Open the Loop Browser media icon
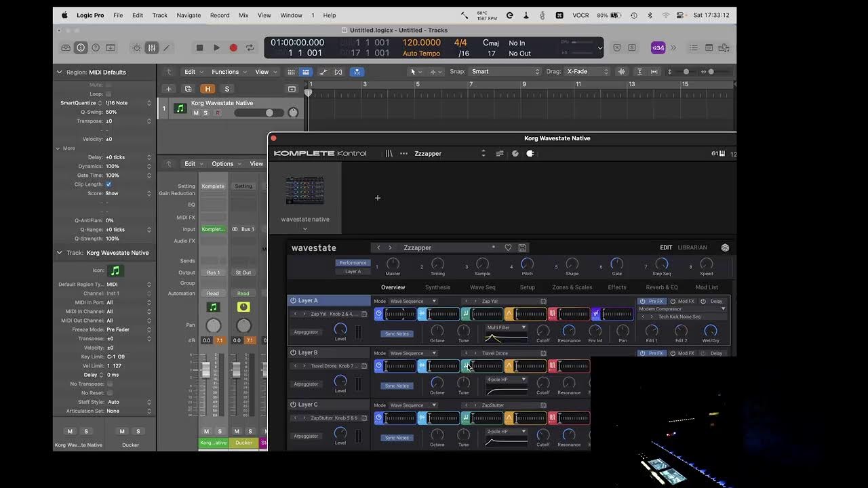Image resolution: width=868 pixels, height=488 pixels. 724,48
